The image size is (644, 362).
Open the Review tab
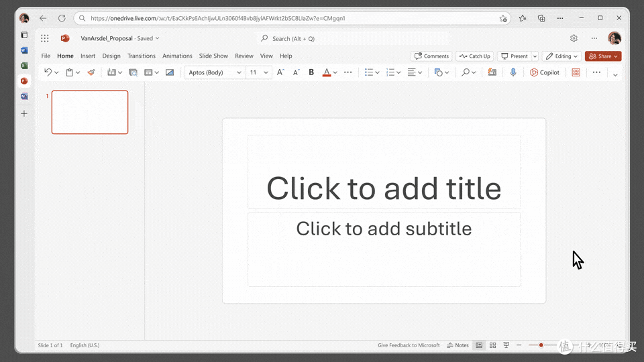(244, 56)
